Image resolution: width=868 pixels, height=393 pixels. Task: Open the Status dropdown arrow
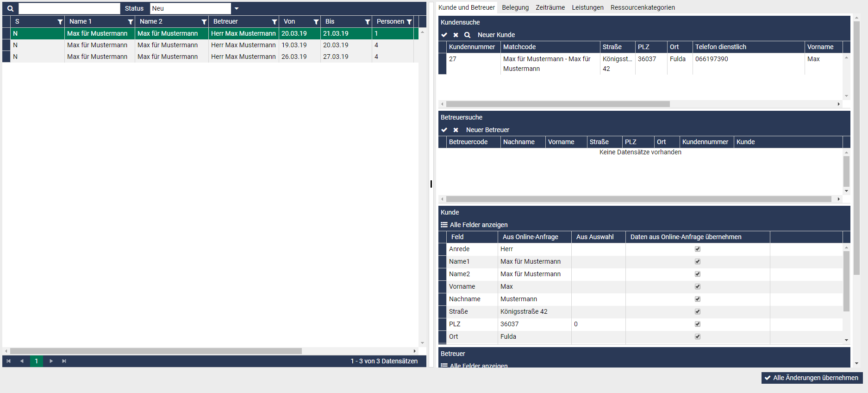coord(237,8)
